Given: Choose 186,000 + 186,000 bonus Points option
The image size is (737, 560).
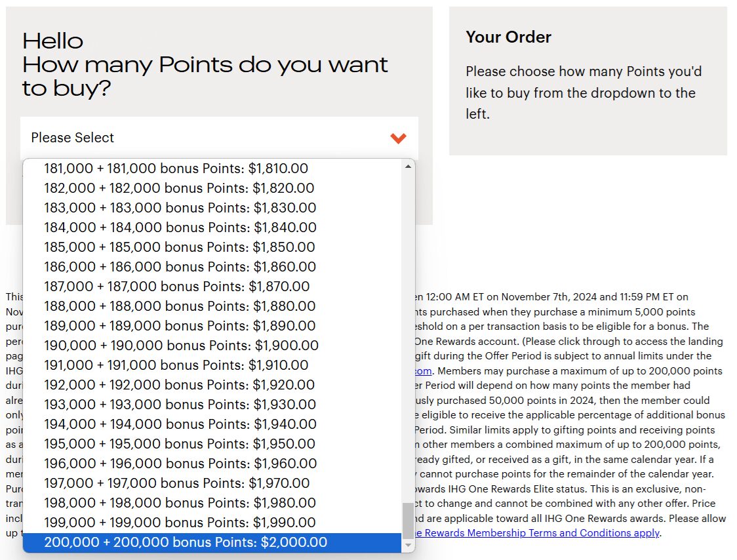Looking at the screenshot, I should pos(212,267).
